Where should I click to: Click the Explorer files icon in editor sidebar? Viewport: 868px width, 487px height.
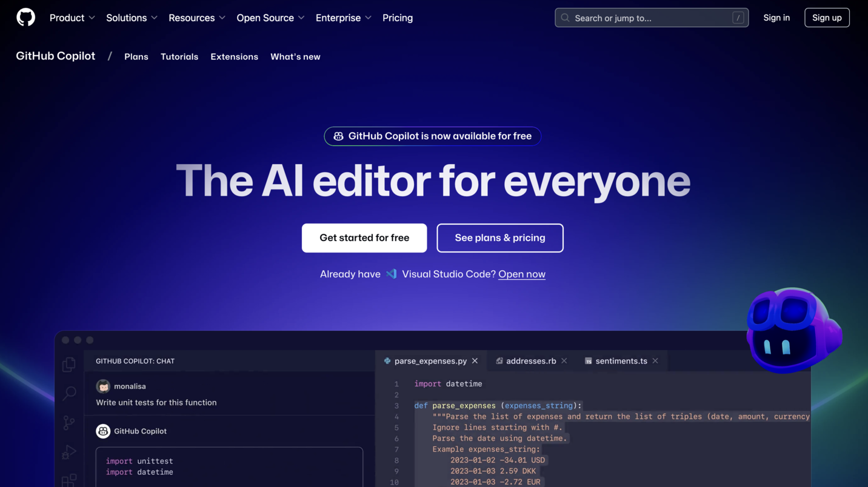(x=69, y=364)
